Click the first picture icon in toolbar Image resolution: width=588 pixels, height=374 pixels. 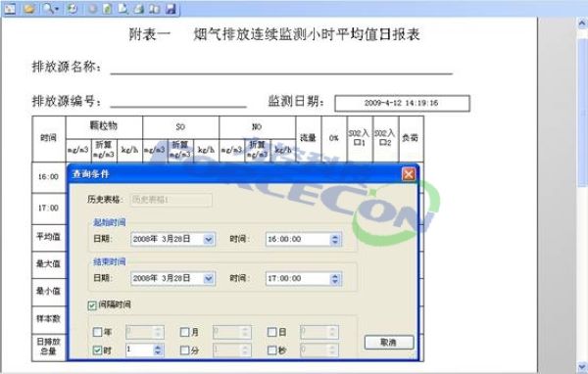[10, 8]
